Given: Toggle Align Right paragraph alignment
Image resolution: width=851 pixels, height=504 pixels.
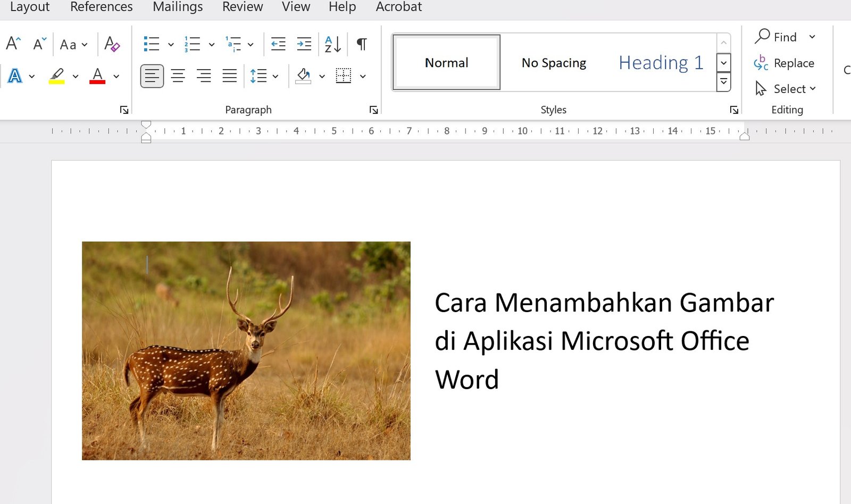Looking at the screenshot, I should tap(204, 76).
